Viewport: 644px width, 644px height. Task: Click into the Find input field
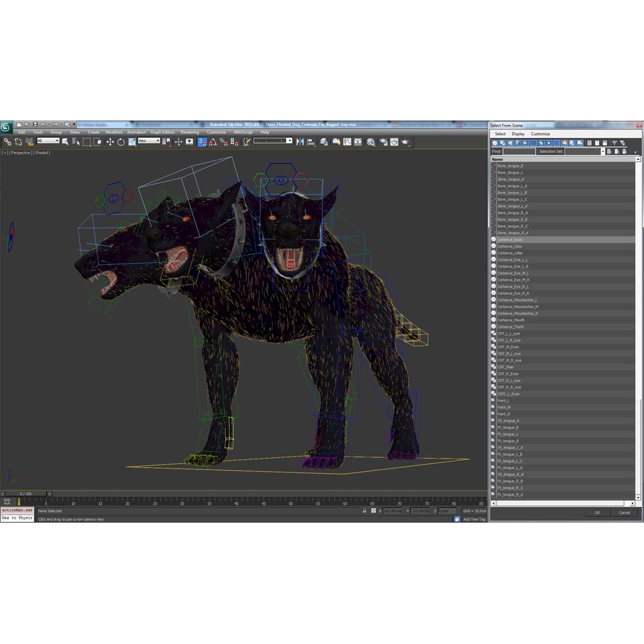[519, 151]
